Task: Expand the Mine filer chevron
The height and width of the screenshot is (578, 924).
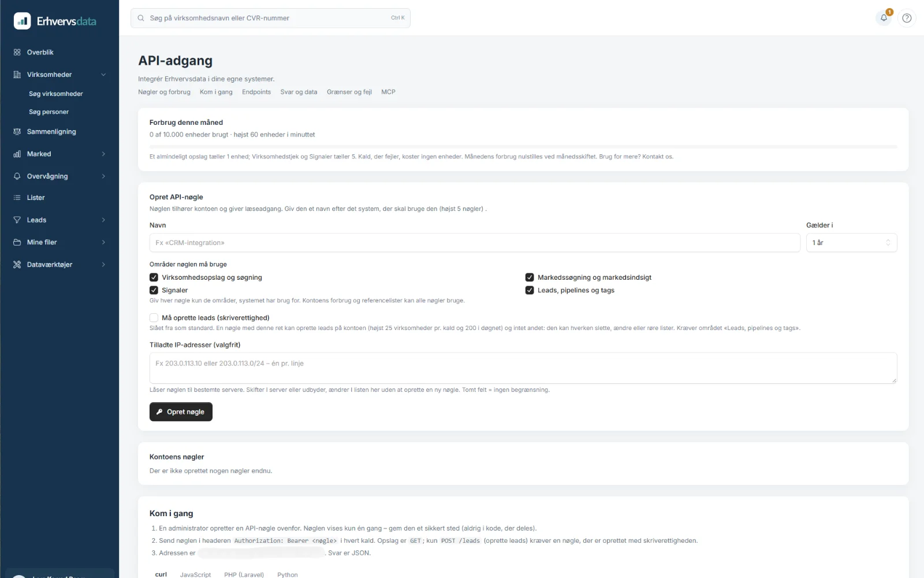Action: [103, 242]
